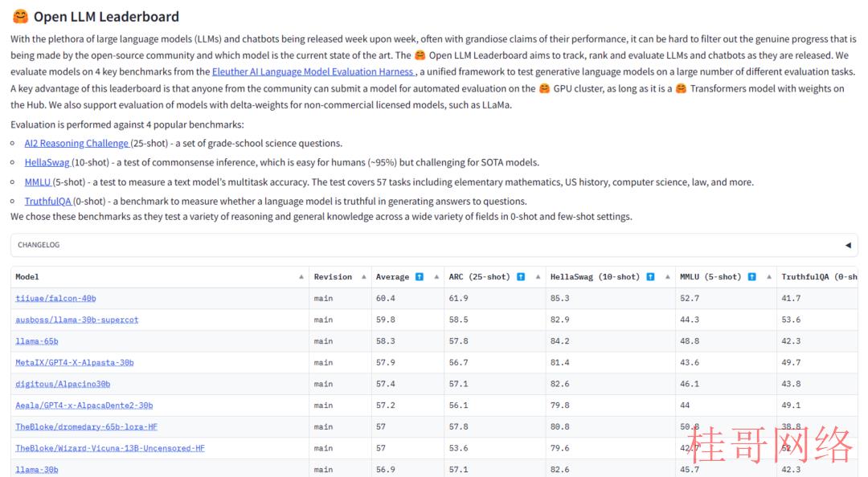The height and width of the screenshot is (477, 868).
Task: Click the TruthfulQA value 41.7 for falcon-40b
Action: pyautogui.click(x=791, y=298)
